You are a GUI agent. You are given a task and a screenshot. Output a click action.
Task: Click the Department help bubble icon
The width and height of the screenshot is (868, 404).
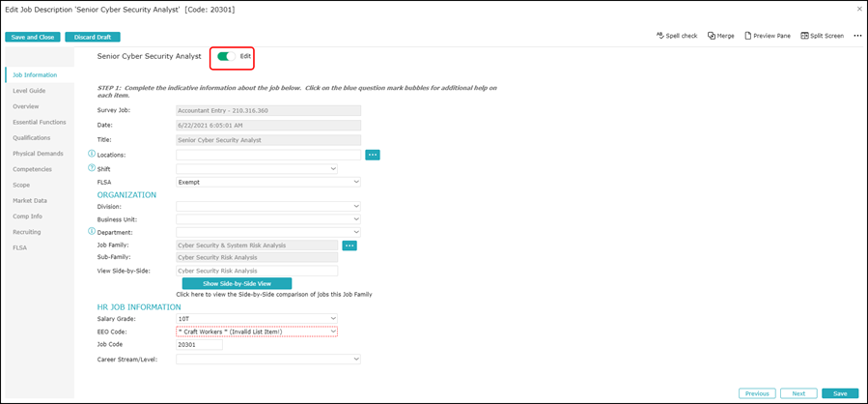tap(92, 232)
